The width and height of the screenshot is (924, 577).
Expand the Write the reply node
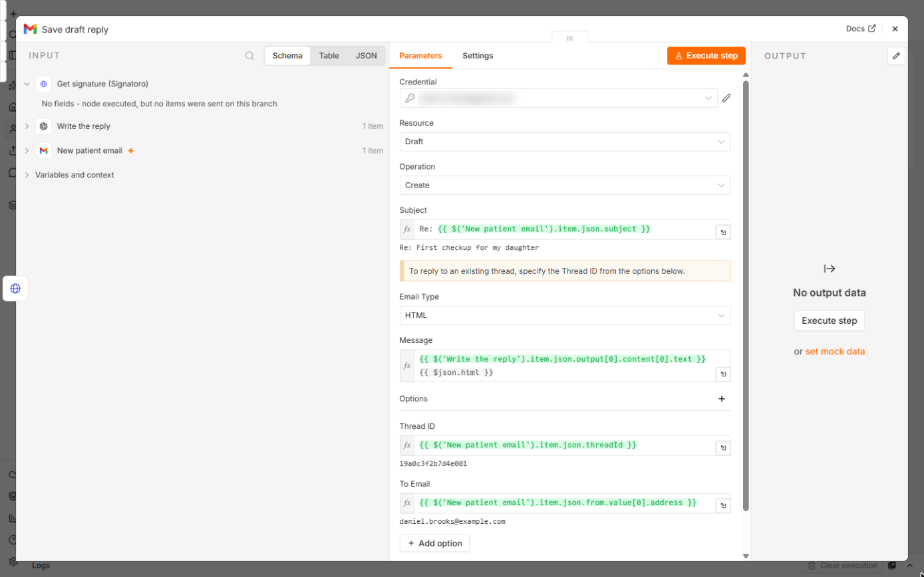tap(27, 126)
